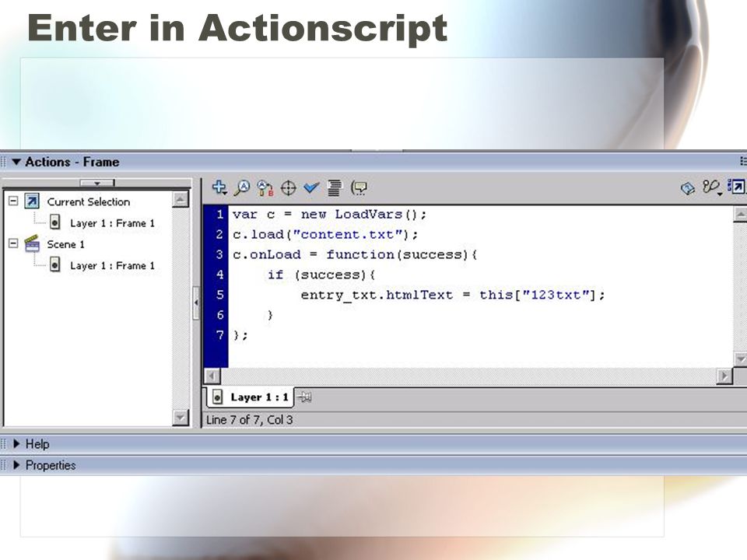Open the Debug options stethoscope icon
This screenshot has height=560, width=747.
[x=711, y=187]
